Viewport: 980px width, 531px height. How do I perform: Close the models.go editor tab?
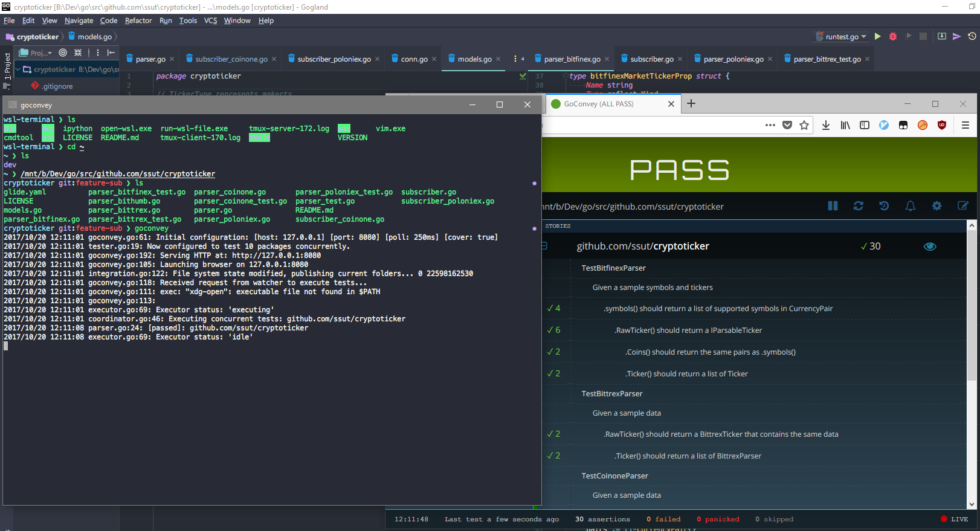[498, 59]
